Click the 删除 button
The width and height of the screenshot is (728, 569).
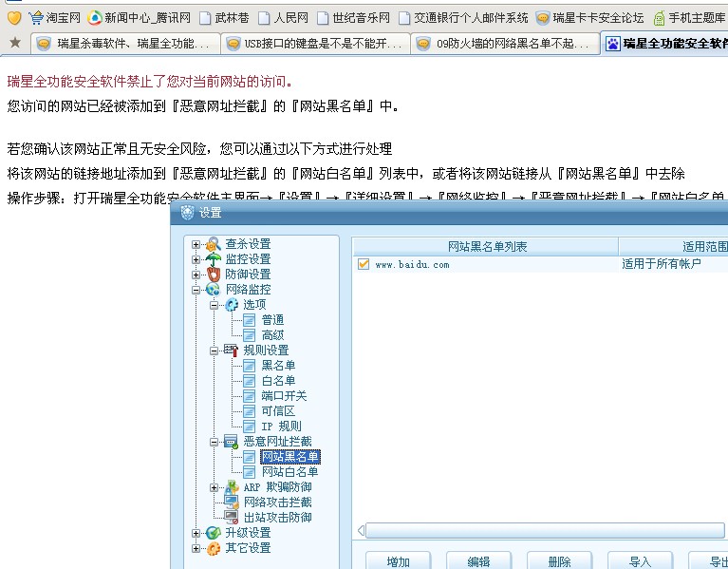[559, 560]
